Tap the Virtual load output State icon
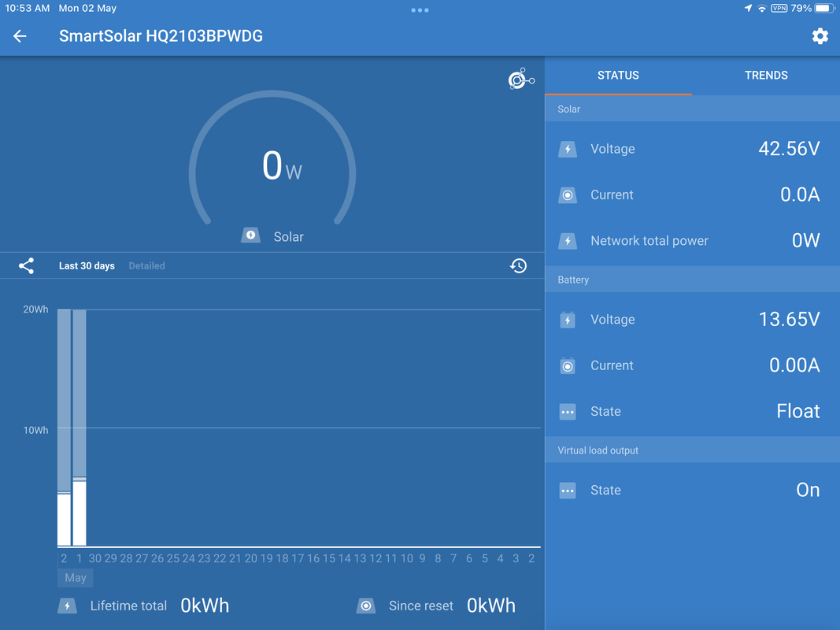 pyautogui.click(x=568, y=491)
